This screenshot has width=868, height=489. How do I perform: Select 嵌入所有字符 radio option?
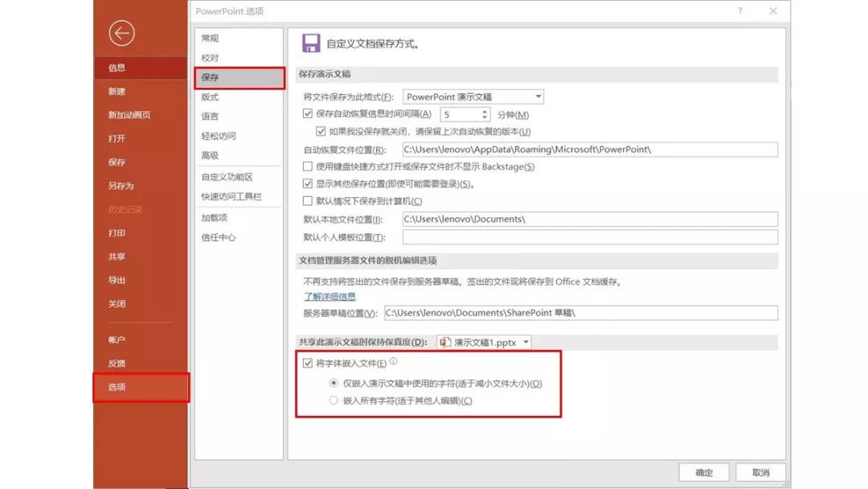tap(334, 400)
